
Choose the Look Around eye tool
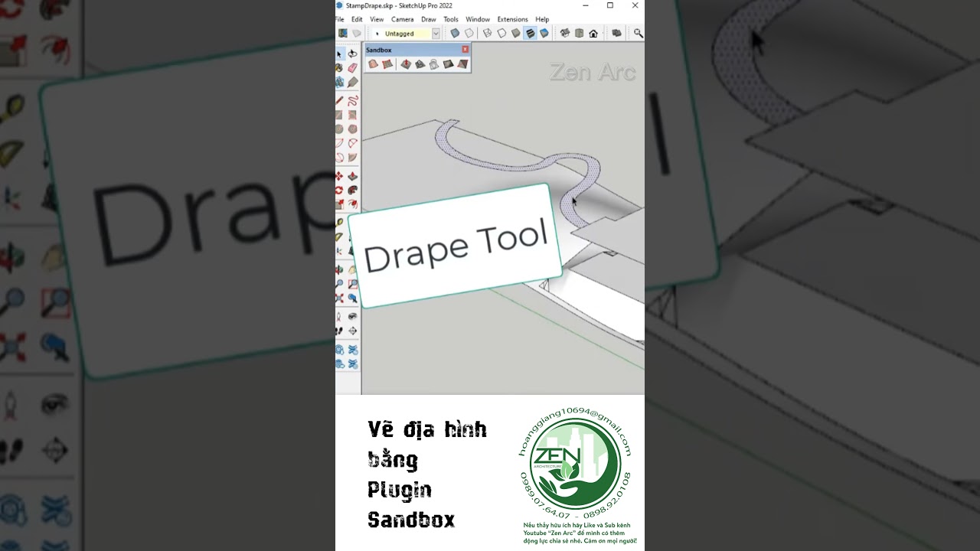352,316
